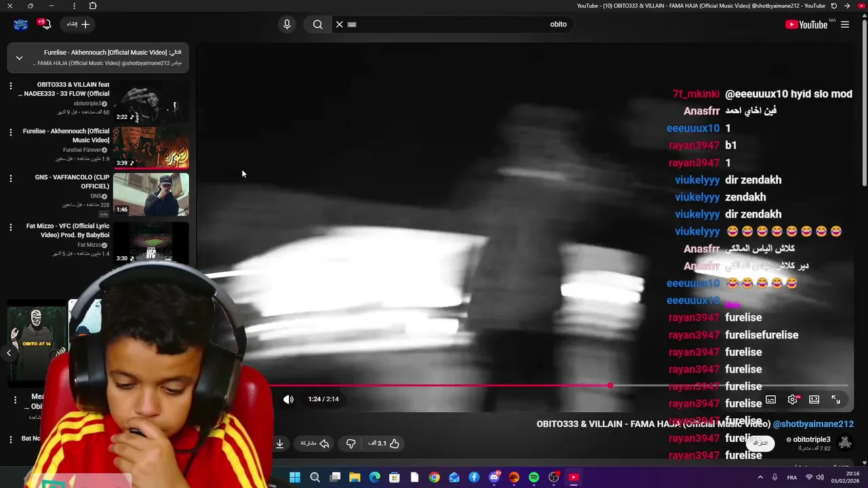Reload the page from the title bar
Viewport: 868px width, 488px height.
(833, 5)
